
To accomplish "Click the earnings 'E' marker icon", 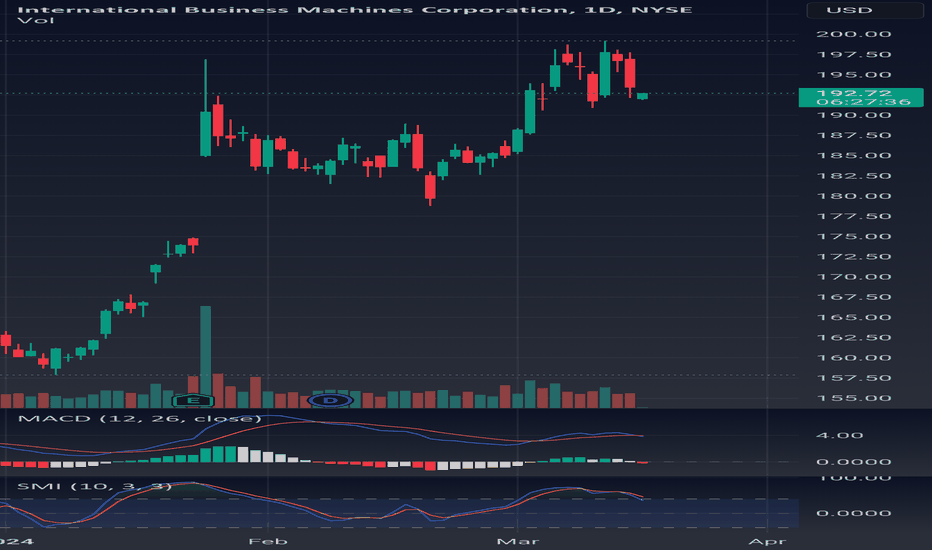I will (x=193, y=400).
